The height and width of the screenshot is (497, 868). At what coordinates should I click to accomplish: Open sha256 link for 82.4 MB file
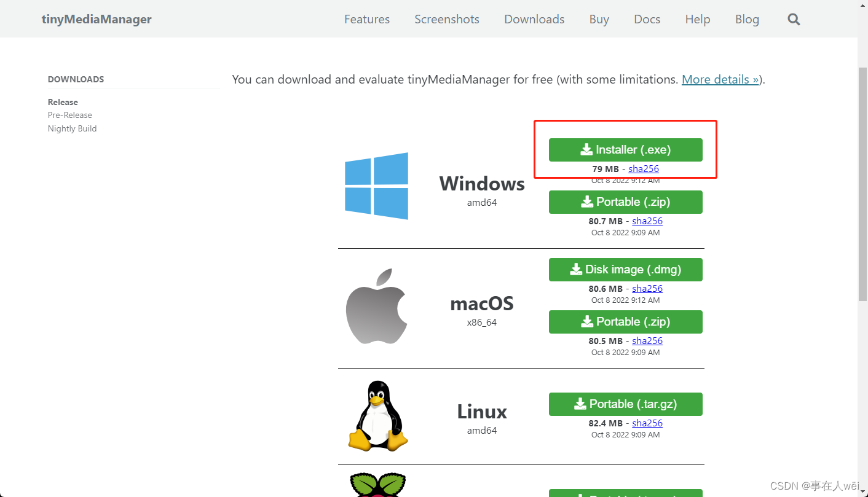coord(647,423)
